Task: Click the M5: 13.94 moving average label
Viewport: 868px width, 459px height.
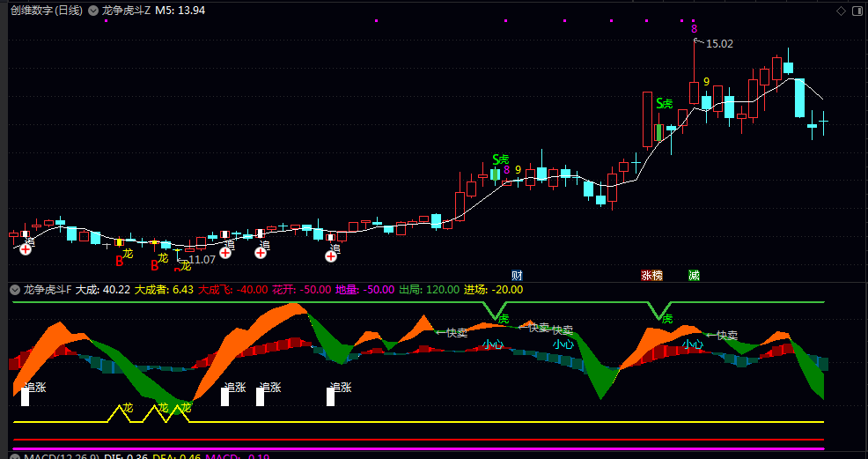Action: pos(180,11)
